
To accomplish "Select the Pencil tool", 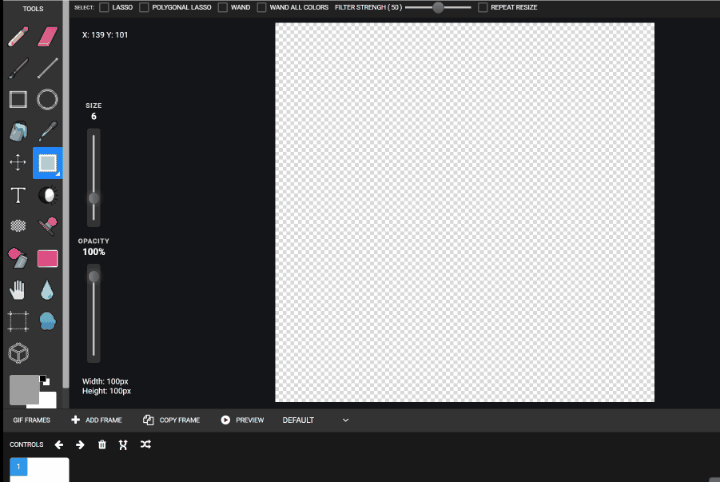I will pos(18,37).
